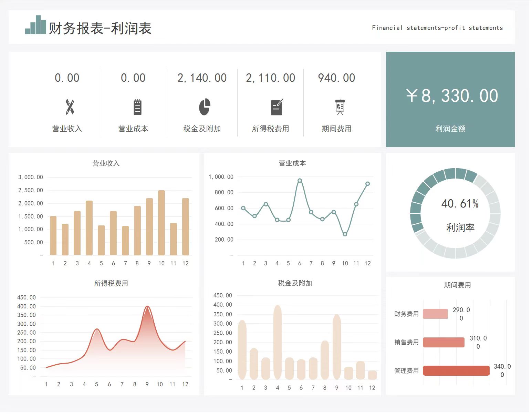
Task: Click the 2,140.00 tax value figure
Action: pos(202,78)
